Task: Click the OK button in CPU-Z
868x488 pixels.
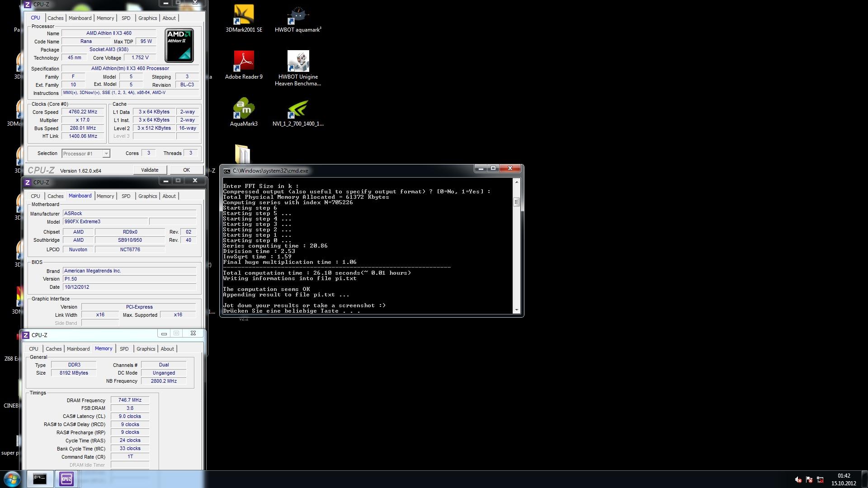Action: click(x=186, y=170)
